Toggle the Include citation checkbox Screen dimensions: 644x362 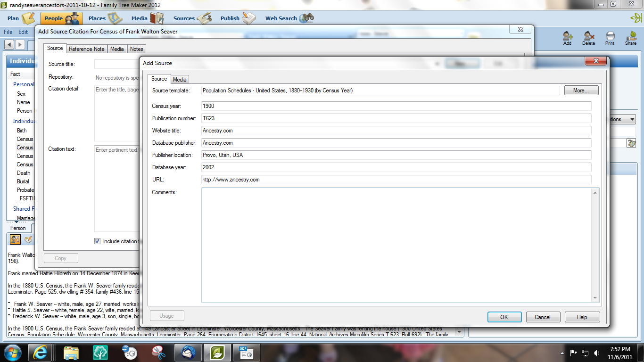coord(98,241)
